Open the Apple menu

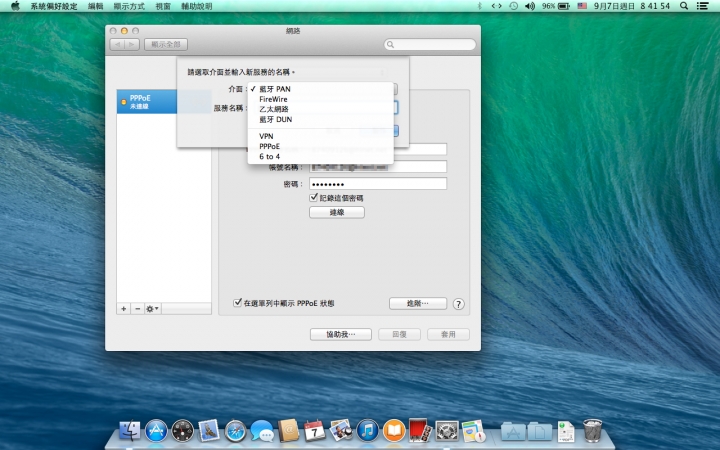pos(15,6)
